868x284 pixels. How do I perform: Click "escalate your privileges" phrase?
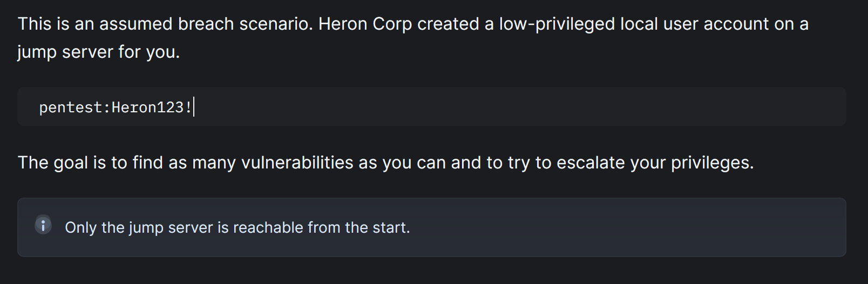655,163
